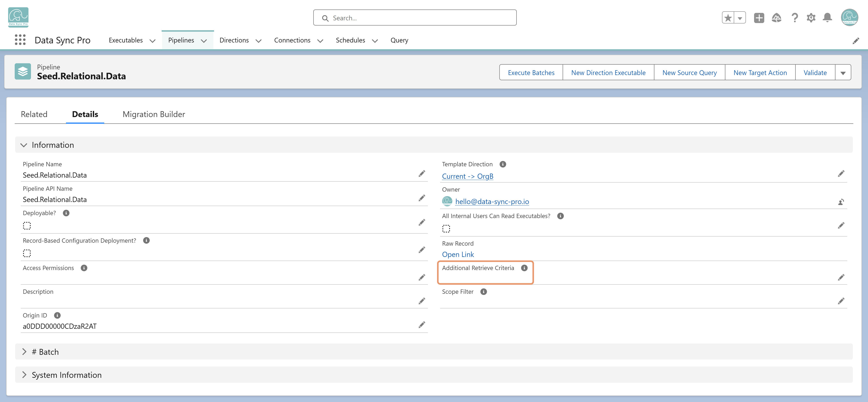
Task: Click the Change Owner icon
Action: (x=841, y=202)
